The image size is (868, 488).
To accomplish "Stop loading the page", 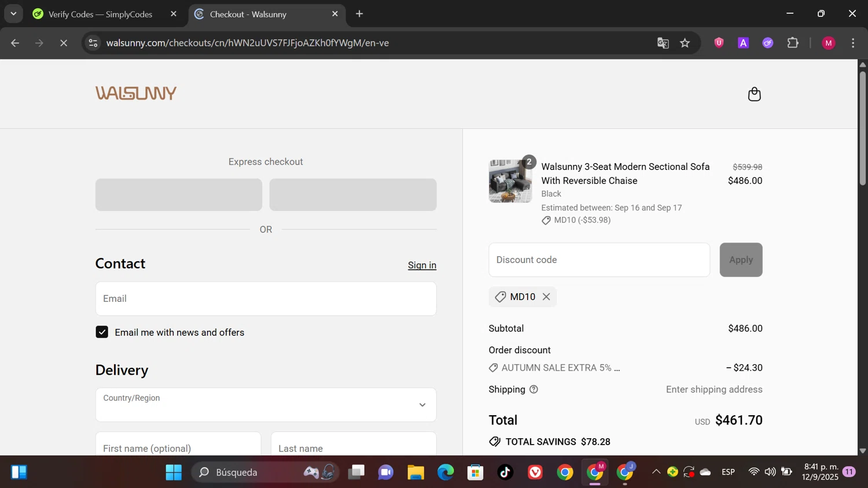I will tap(64, 43).
